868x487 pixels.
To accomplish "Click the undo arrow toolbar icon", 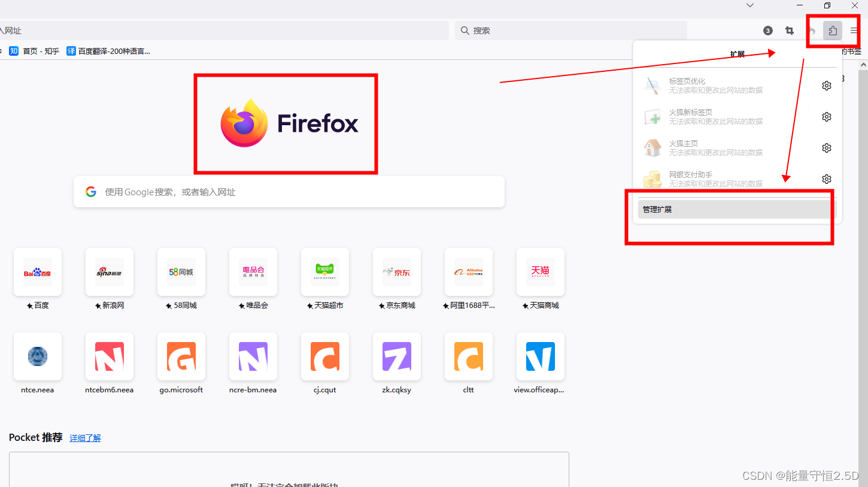I will click(812, 31).
